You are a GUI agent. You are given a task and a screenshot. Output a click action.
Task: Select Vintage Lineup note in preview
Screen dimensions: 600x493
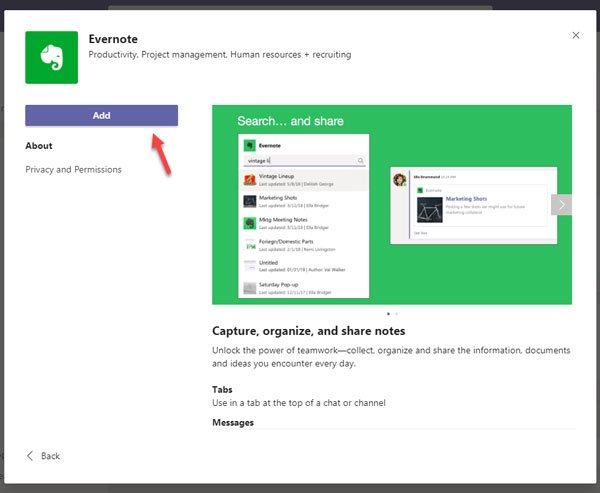pos(304,180)
